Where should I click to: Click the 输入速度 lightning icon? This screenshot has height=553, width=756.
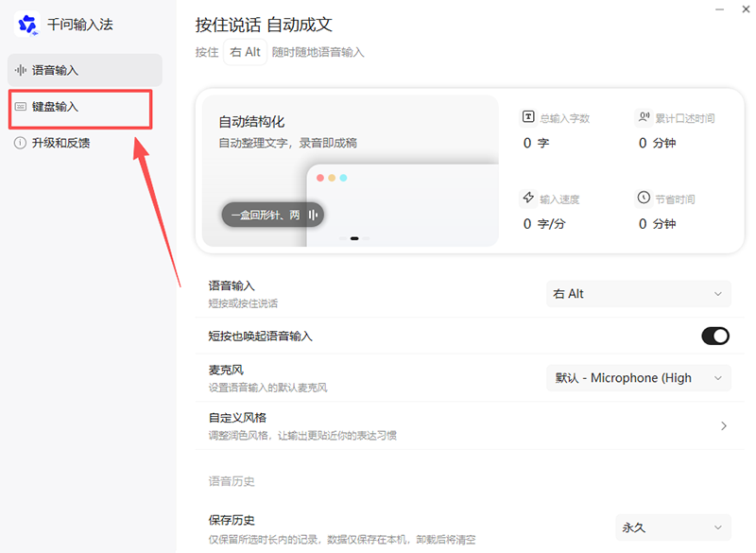(528, 198)
